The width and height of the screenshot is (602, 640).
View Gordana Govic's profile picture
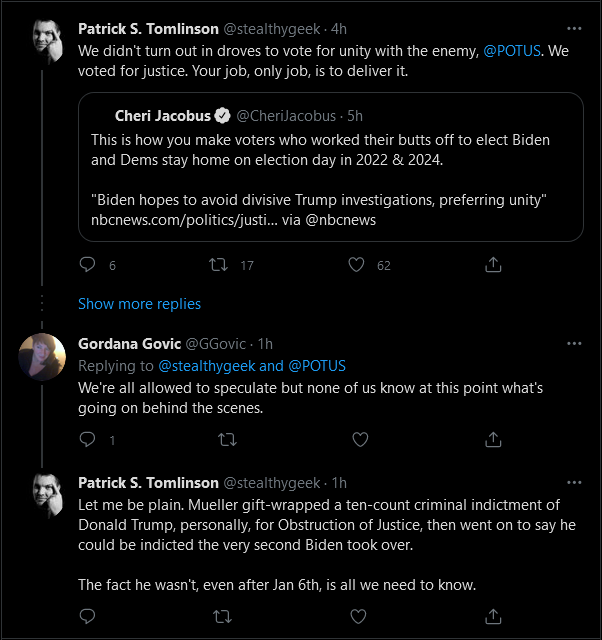(x=42, y=357)
